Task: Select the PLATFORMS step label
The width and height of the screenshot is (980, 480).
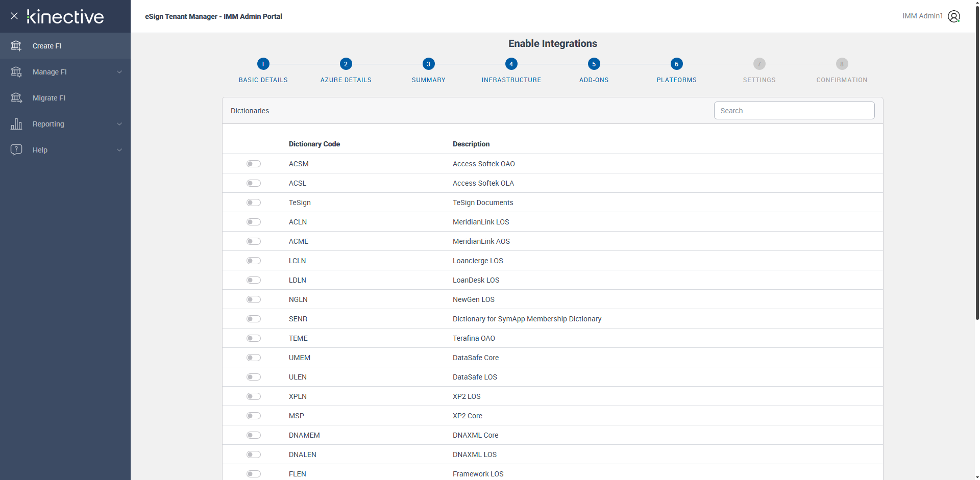Action: tap(677, 80)
